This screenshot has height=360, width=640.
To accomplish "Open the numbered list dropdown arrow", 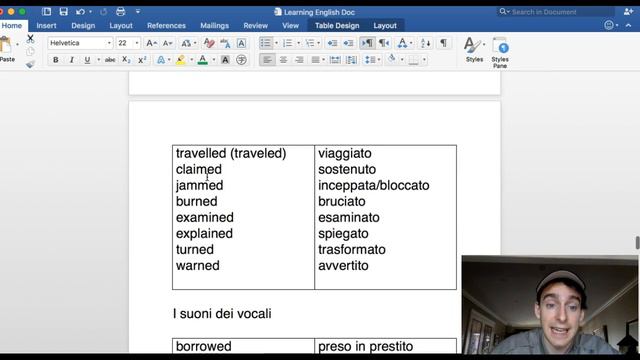I will point(298,43).
